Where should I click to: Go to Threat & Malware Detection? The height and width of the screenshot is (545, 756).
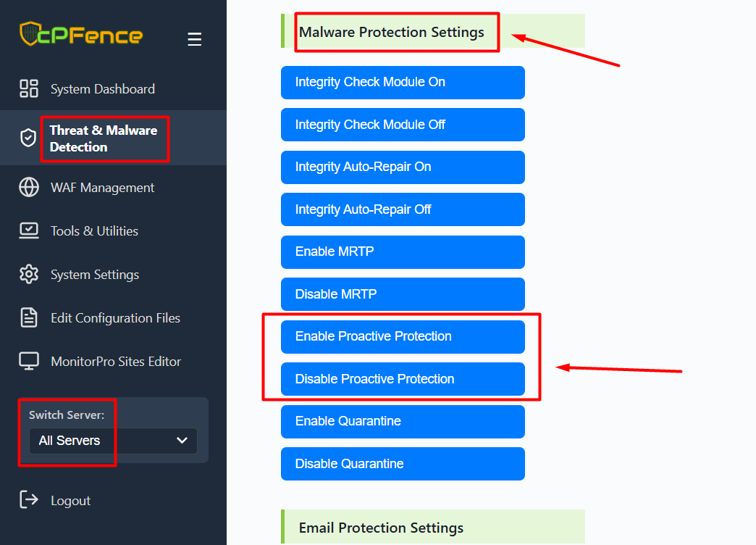[x=103, y=138]
